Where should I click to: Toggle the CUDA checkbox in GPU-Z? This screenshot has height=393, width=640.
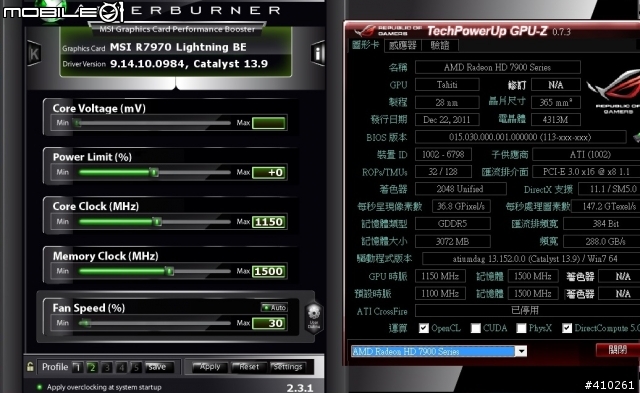476,328
